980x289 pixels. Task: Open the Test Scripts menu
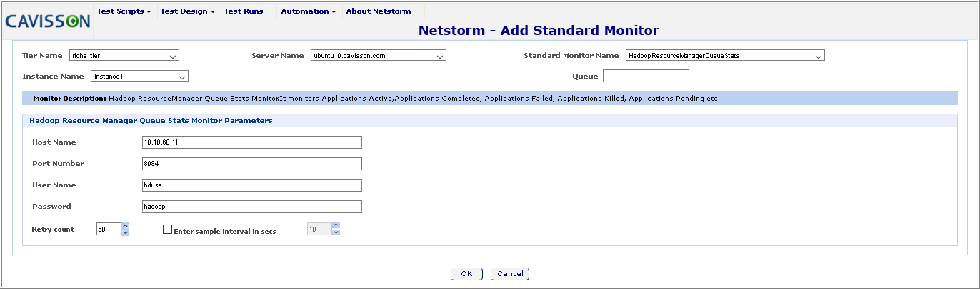tap(124, 11)
